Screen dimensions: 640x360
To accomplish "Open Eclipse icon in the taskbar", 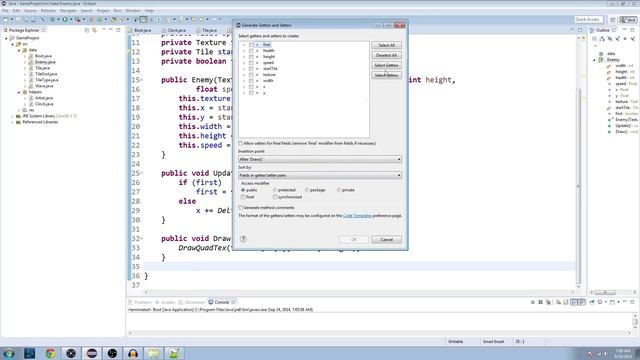I will [92, 353].
